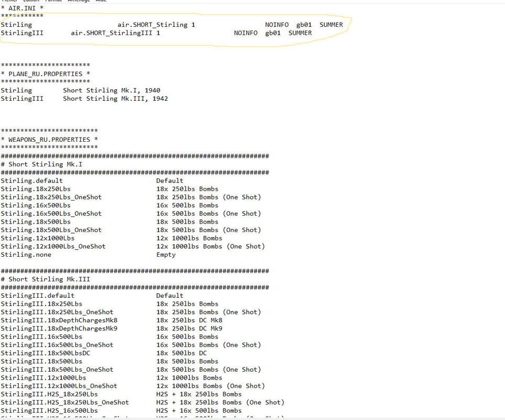Click the "* PLANE_RU.PROPERTIES *" header

click(46, 74)
